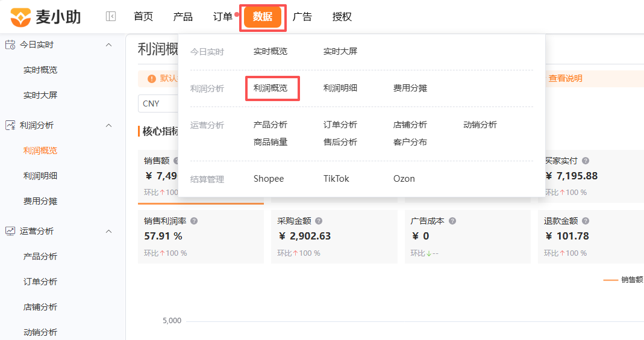This screenshot has height=340, width=644.
Task: Choose 产品分析 in the dropdown menu
Action: coord(270,125)
